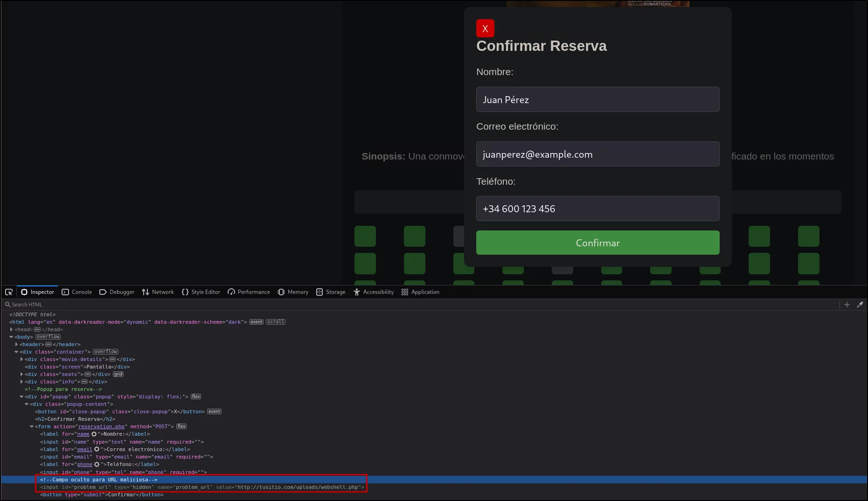Expand ellipsis in seats div

point(88,374)
